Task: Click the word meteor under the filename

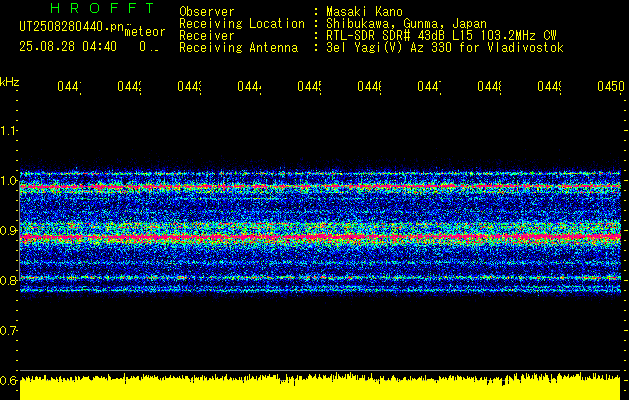Action: tap(145, 32)
